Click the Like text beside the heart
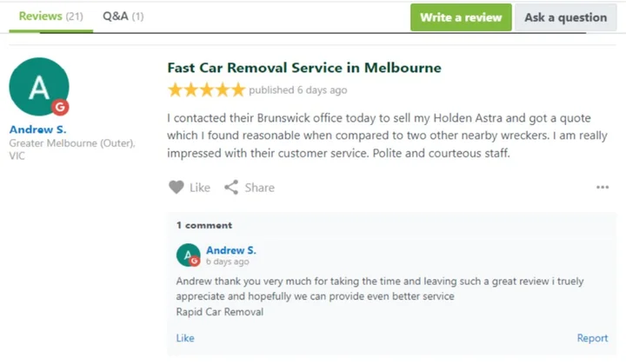 pyautogui.click(x=200, y=188)
